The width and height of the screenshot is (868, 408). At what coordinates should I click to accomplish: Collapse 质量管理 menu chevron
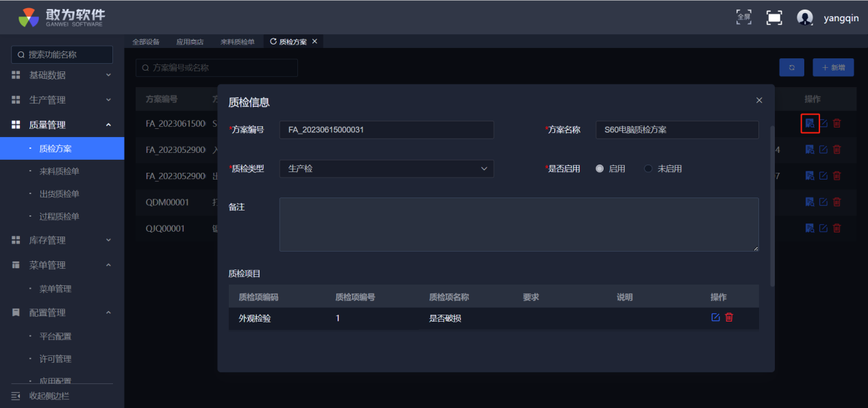108,125
